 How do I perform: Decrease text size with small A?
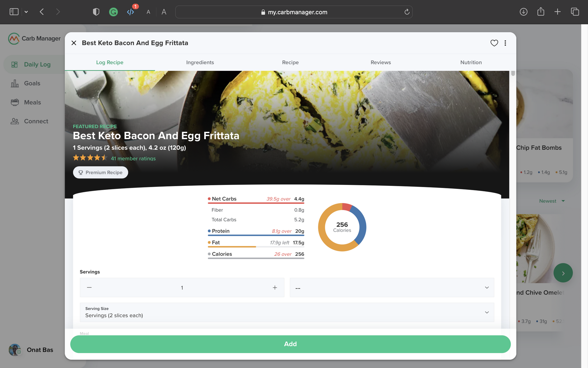148,12
